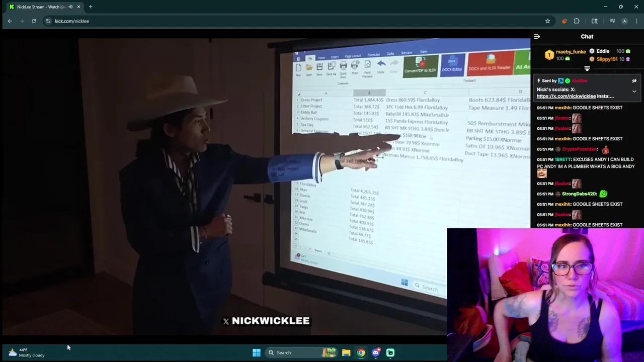View site information next to the URL
Screen dimensions: 644x362
(48, 21)
